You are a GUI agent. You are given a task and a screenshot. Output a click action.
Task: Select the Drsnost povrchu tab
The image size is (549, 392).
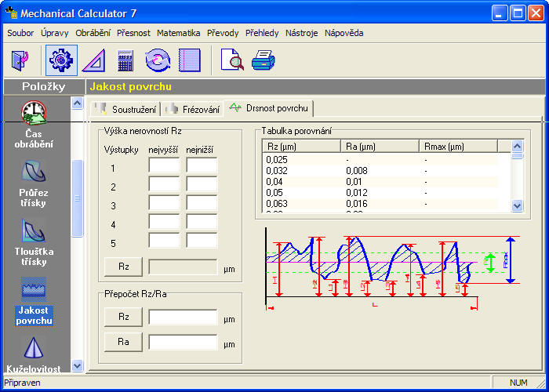(x=268, y=108)
